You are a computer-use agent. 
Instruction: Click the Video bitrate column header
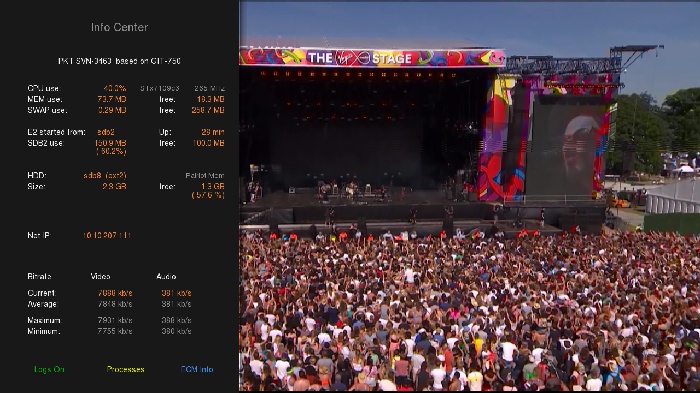(x=100, y=276)
